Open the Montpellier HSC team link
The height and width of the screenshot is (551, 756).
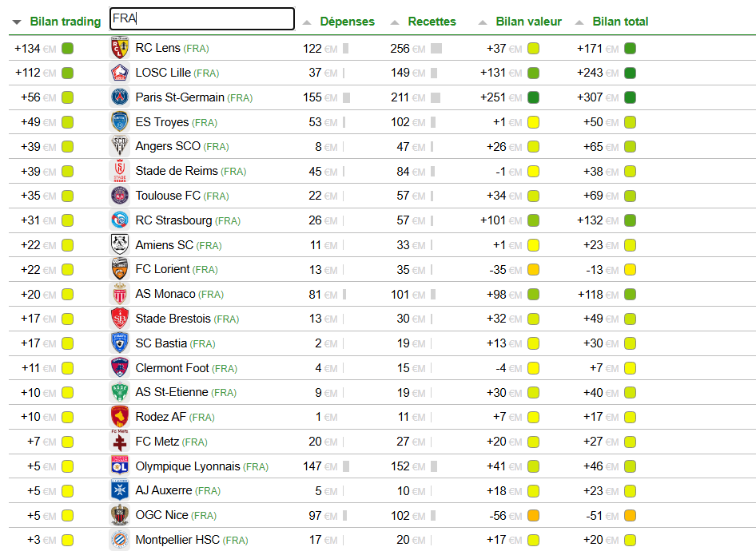177,540
